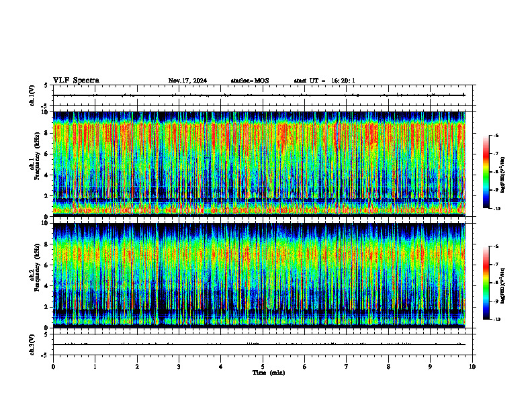This screenshot has height=411, width=532.
Task: Click the ch.1 frequency tick label "6"
Action: [46, 154]
